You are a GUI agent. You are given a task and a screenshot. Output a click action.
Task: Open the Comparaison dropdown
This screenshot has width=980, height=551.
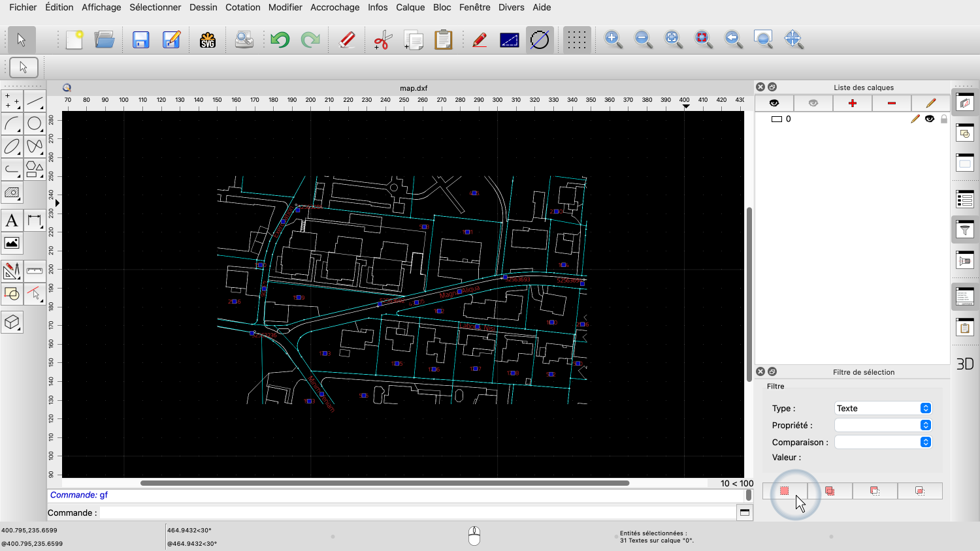pyautogui.click(x=883, y=442)
